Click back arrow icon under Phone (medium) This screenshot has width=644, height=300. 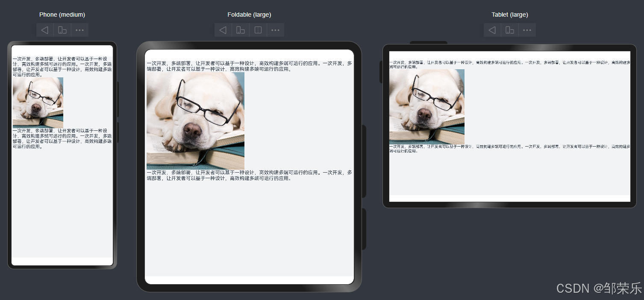(x=45, y=30)
